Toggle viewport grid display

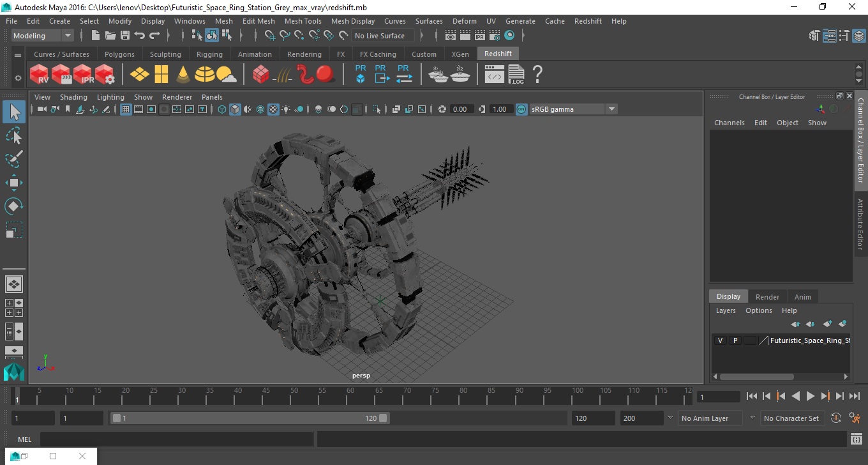point(126,109)
